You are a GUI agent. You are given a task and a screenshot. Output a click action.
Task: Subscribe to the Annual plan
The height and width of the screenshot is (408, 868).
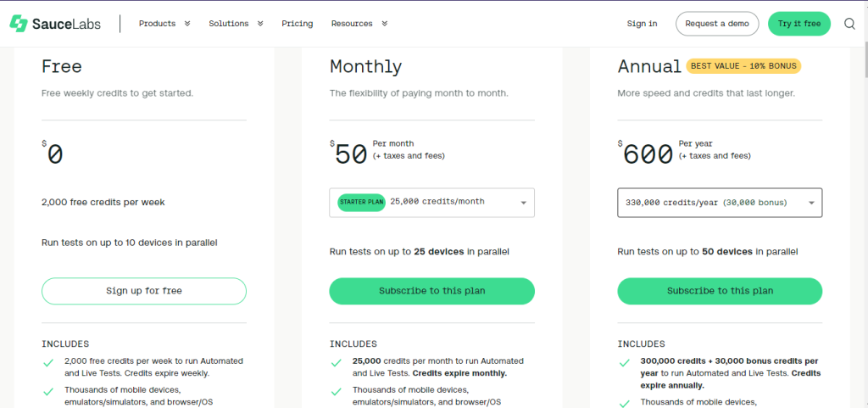tap(720, 291)
